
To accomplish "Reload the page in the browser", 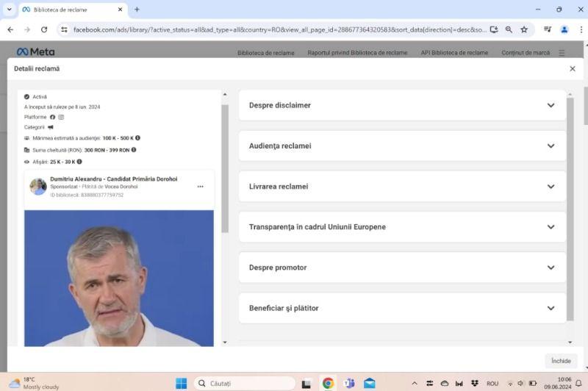I will 44,29.
